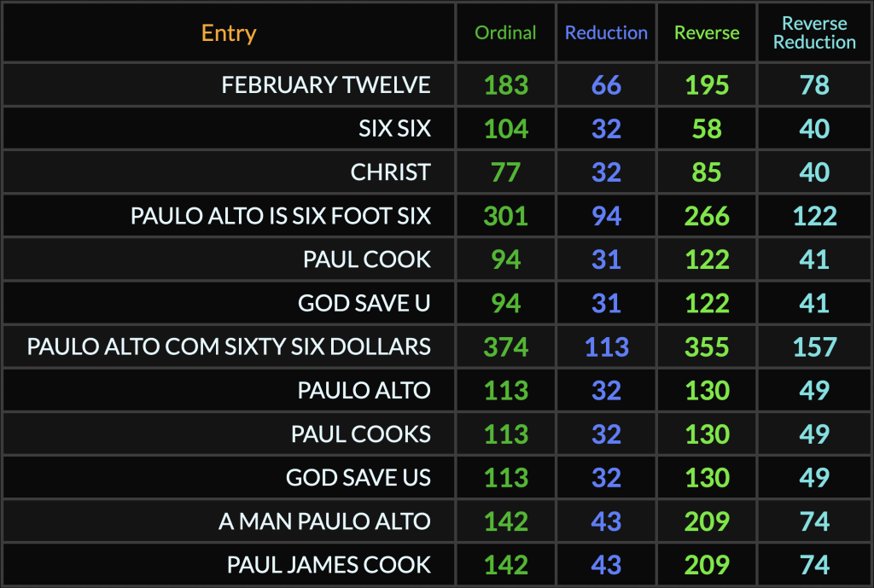
Task: Click the GOD SAVE U entry
Action: (364, 303)
